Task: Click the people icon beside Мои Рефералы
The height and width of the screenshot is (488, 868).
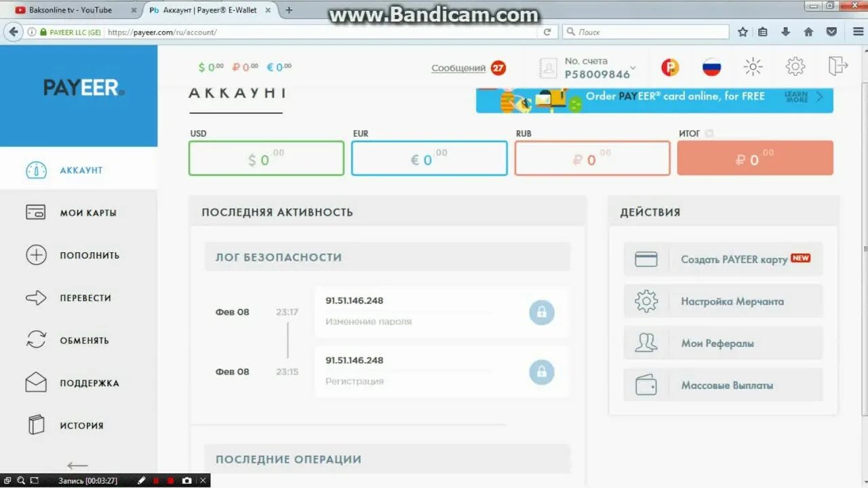Action: (x=646, y=343)
